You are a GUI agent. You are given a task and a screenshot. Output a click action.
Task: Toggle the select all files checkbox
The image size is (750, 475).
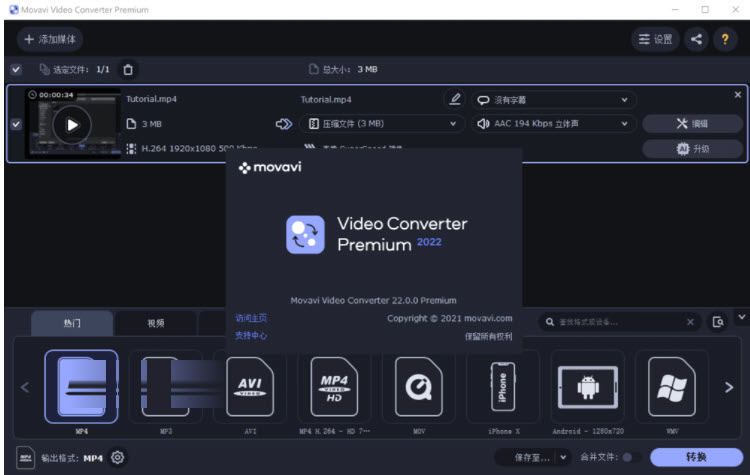pos(15,69)
